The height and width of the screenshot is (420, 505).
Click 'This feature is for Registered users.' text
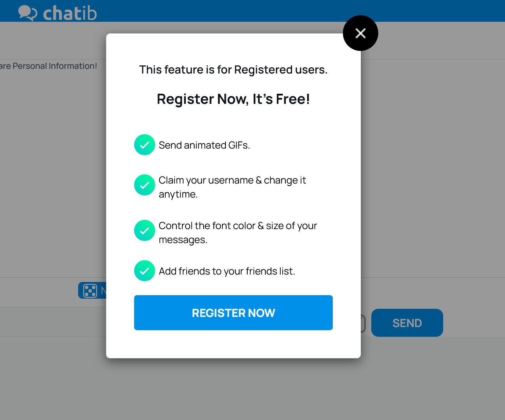pos(233,70)
